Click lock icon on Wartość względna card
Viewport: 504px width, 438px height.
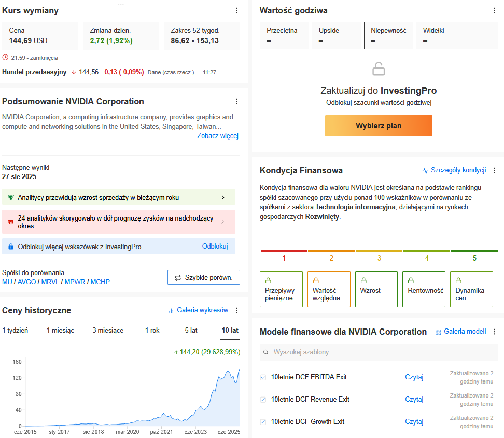click(x=316, y=280)
